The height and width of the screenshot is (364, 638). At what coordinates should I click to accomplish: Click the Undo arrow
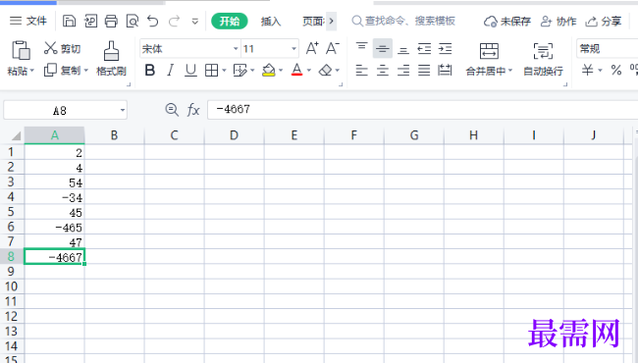[x=153, y=21]
